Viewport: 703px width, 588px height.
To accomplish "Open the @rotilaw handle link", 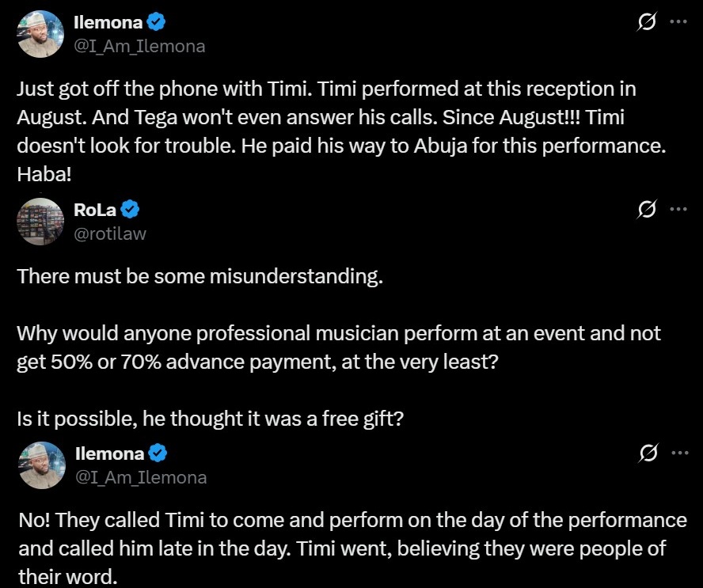I will pyautogui.click(x=110, y=233).
